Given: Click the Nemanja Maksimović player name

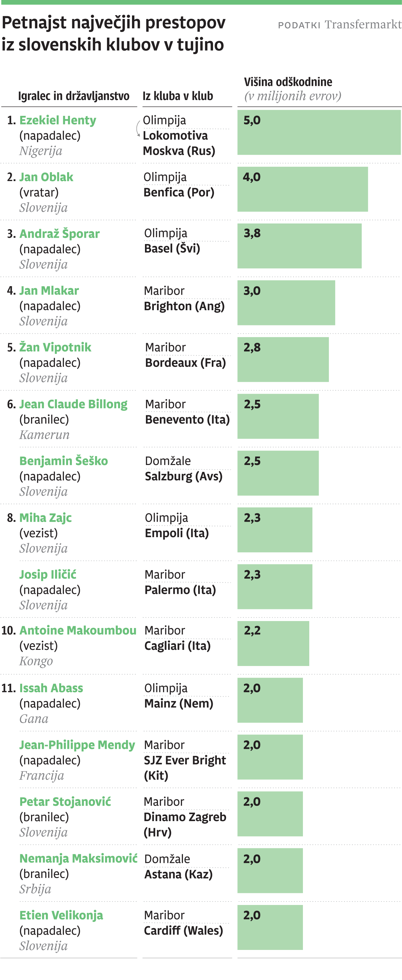Looking at the screenshot, I should coord(79,858).
